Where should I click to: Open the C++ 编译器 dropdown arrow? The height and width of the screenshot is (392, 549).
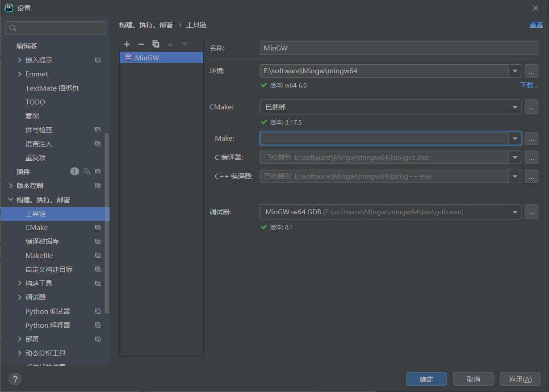[x=515, y=176]
